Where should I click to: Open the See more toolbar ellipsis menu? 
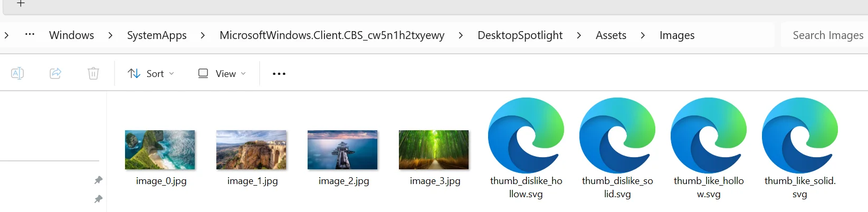pyautogui.click(x=279, y=74)
